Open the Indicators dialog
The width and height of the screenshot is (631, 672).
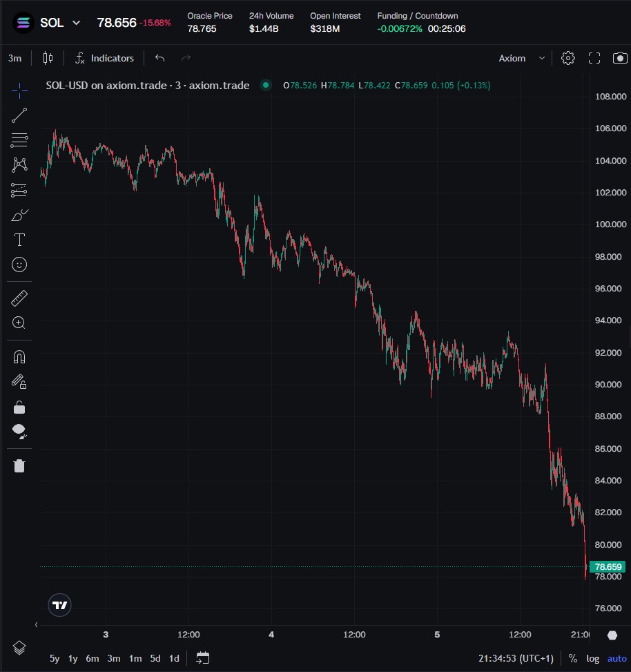[x=104, y=58]
